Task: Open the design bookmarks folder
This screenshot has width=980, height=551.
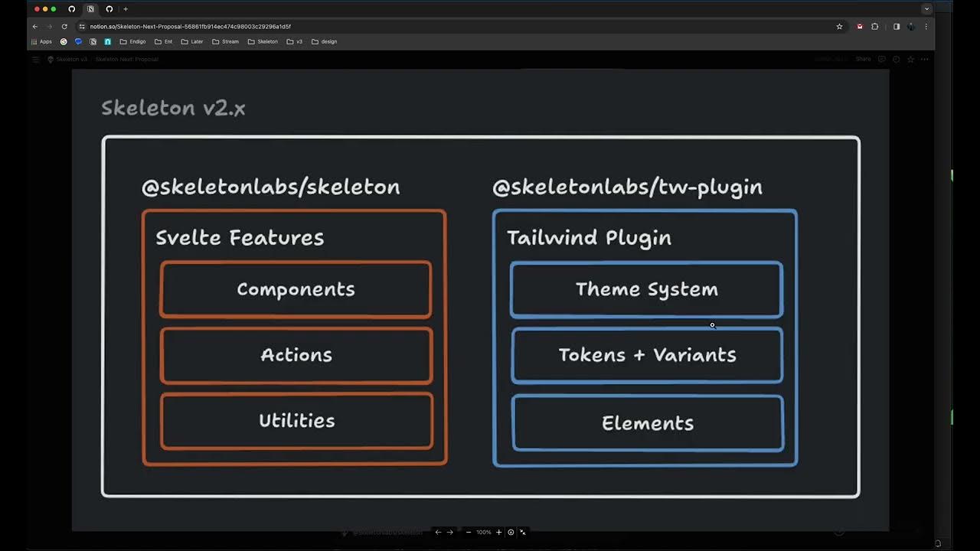Action: 325,41
